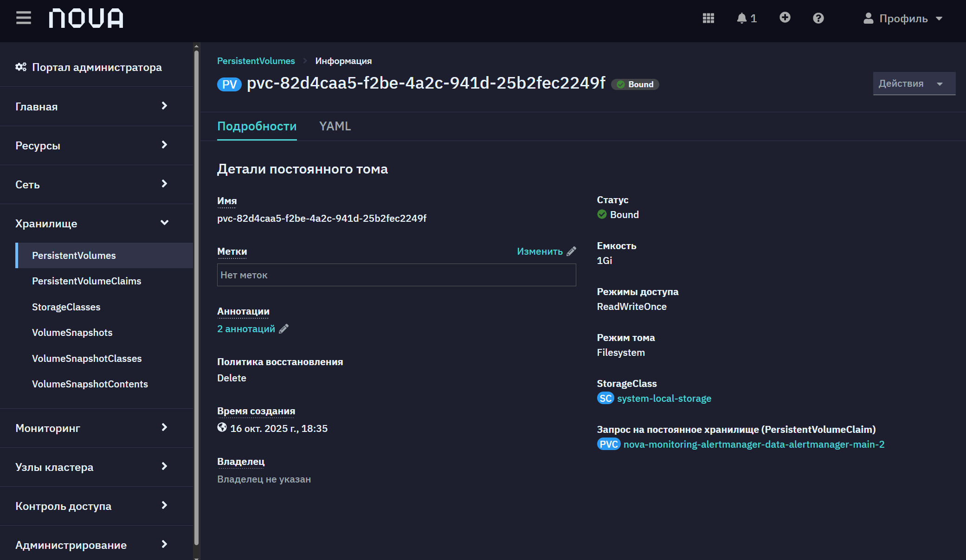Click the Delete reclaim policy value
Viewport: 966px width, 560px height.
[232, 378]
